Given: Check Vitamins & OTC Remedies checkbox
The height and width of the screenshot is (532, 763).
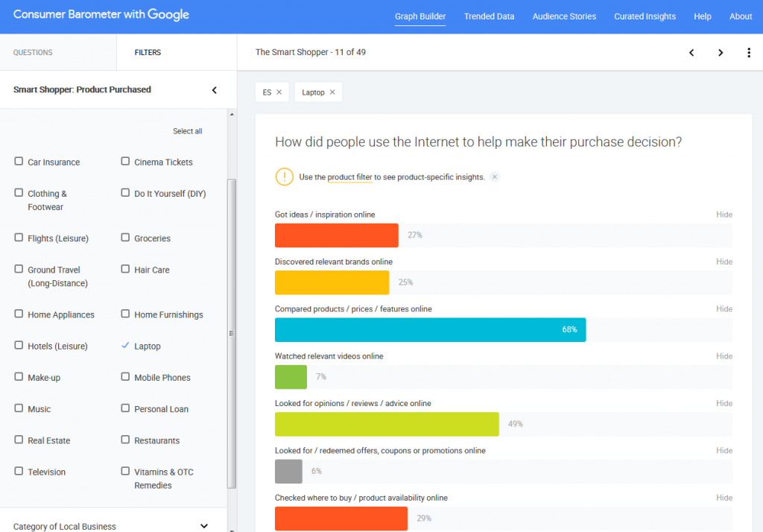Looking at the screenshot, I should coord(125,471).
